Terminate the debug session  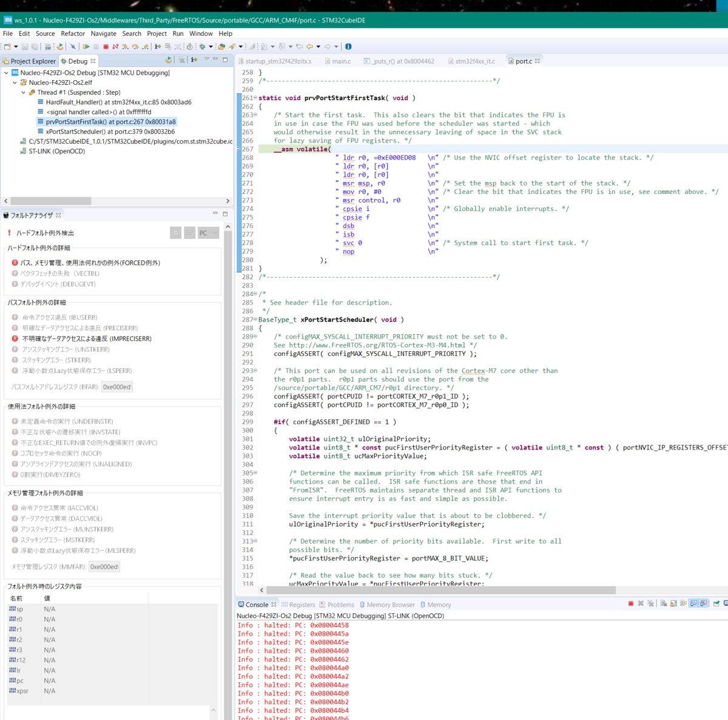click(x=106, y=47)
